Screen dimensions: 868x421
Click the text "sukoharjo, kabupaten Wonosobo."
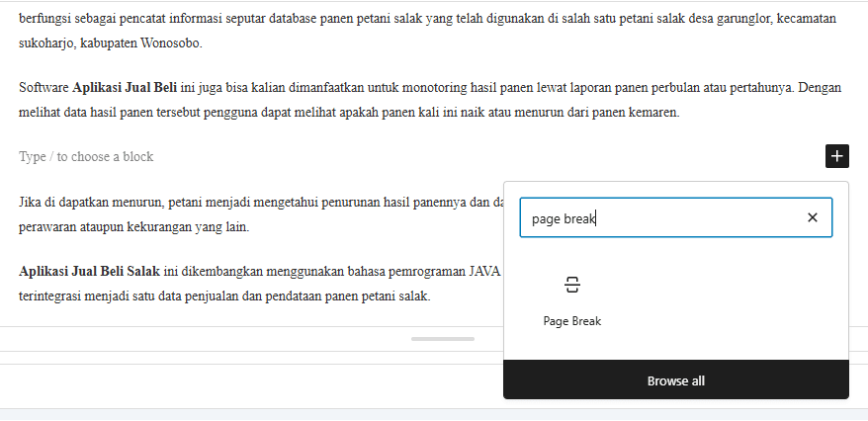coord(111,43)
